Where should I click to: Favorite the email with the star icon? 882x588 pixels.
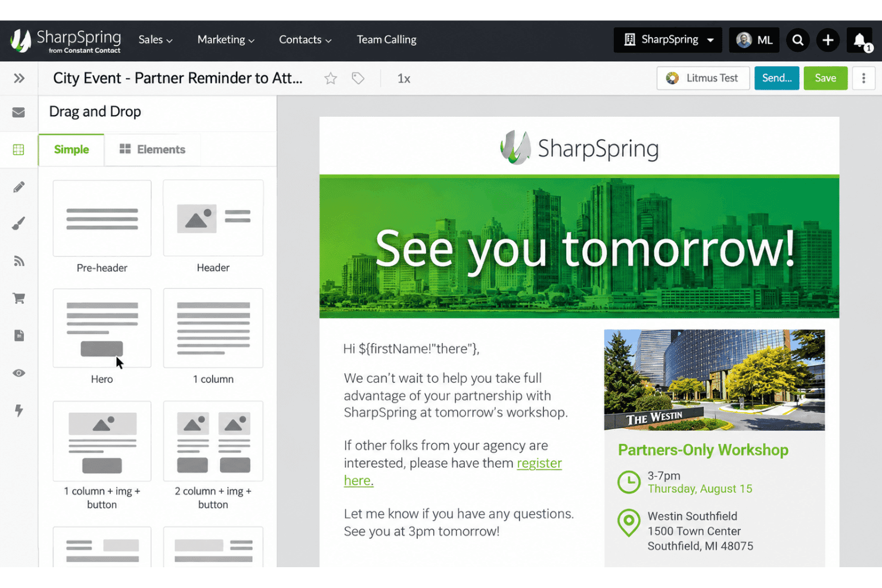pyautogui.click(x=331, y=78)
